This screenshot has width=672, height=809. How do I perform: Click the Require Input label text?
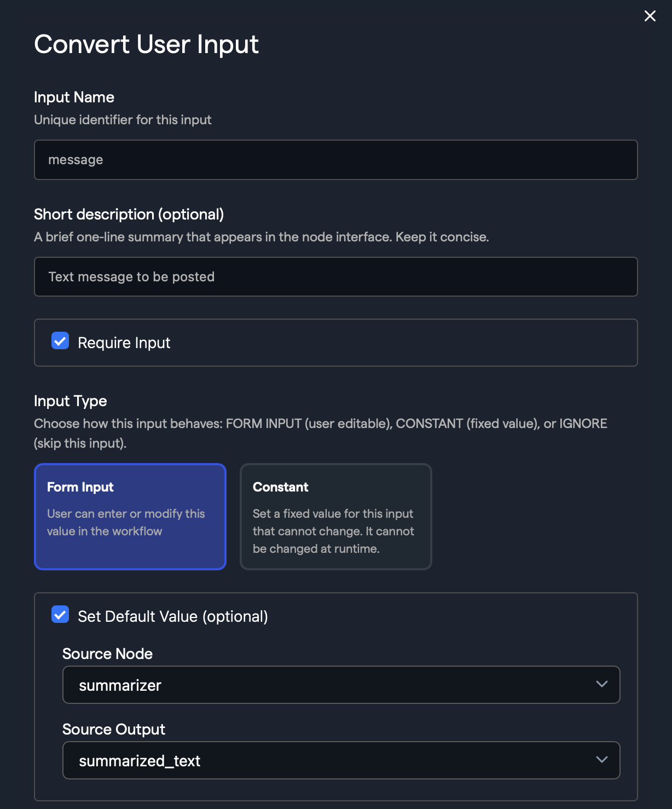[124, 343]
